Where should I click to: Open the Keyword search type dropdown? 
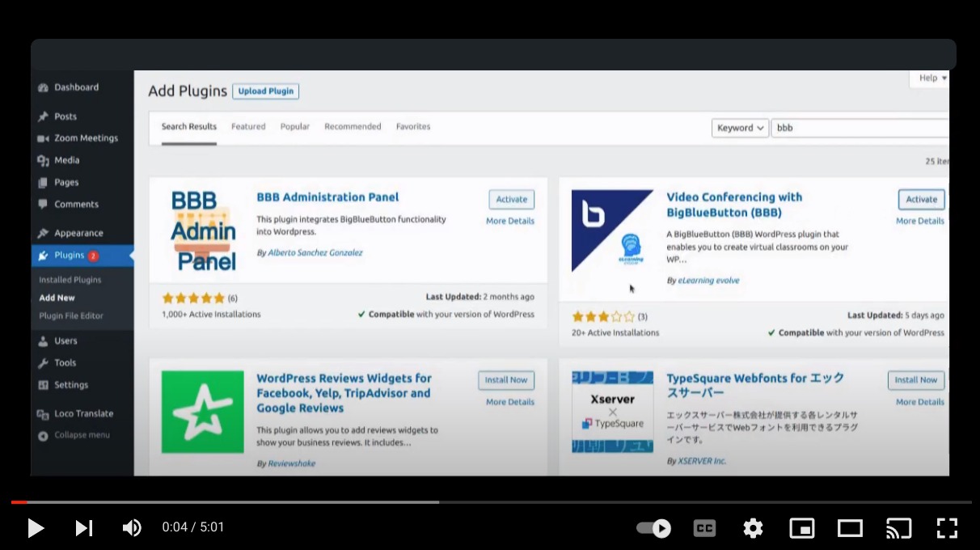(x=740, y=128)
